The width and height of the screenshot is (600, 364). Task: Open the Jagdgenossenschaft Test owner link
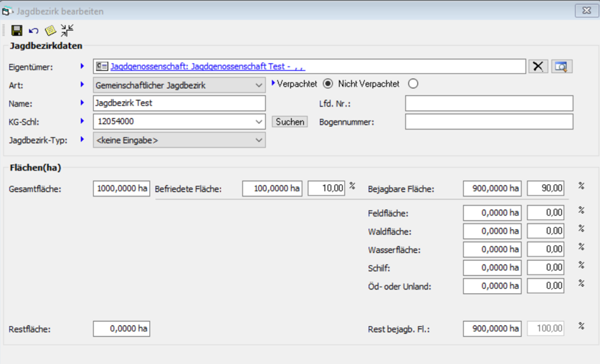point(208,67)
